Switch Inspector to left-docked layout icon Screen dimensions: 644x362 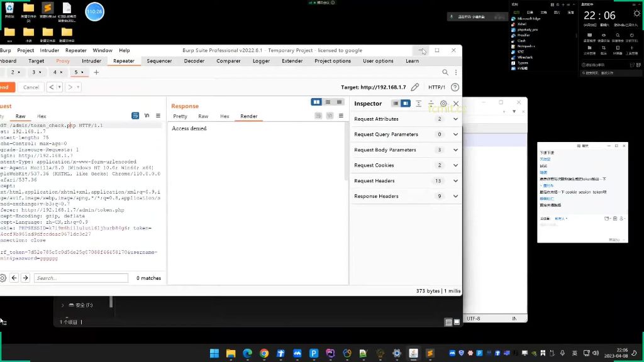click(396, 104)
